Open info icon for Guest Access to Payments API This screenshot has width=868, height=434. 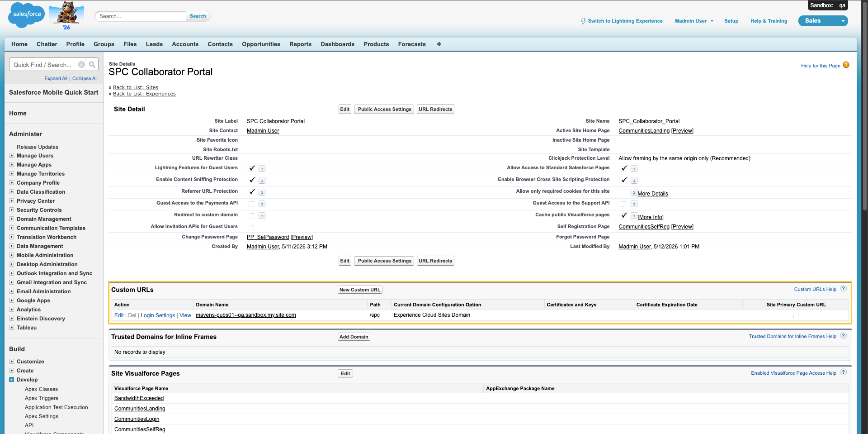coord(262,204)
